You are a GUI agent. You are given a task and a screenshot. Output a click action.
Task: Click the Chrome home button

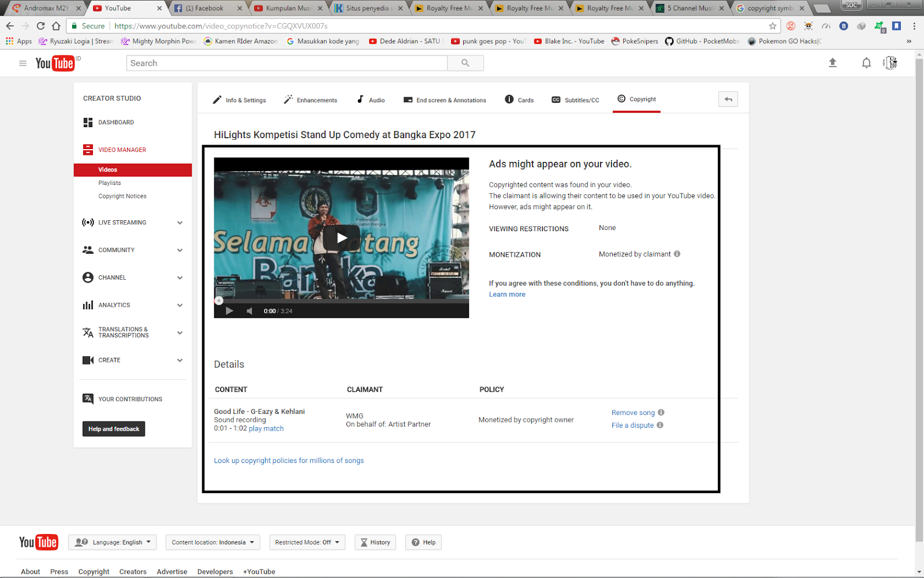point(56,26)
